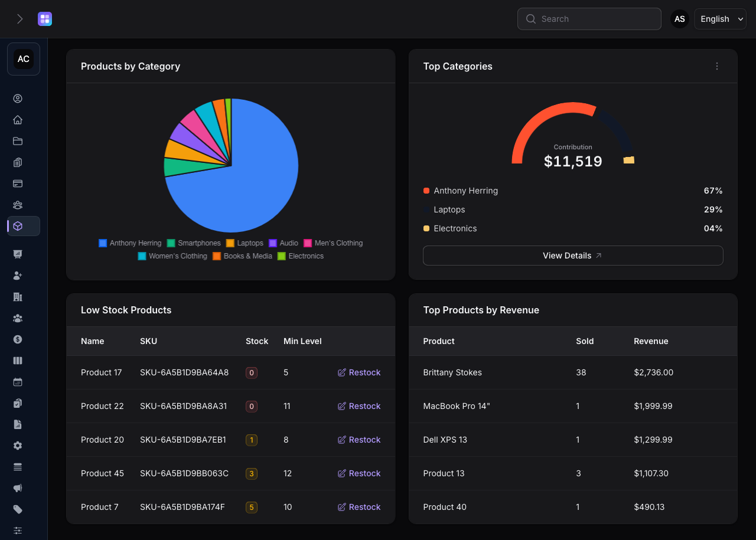
Task: Toggle Books & Media legend item
Action: click(x=243, y=256)
